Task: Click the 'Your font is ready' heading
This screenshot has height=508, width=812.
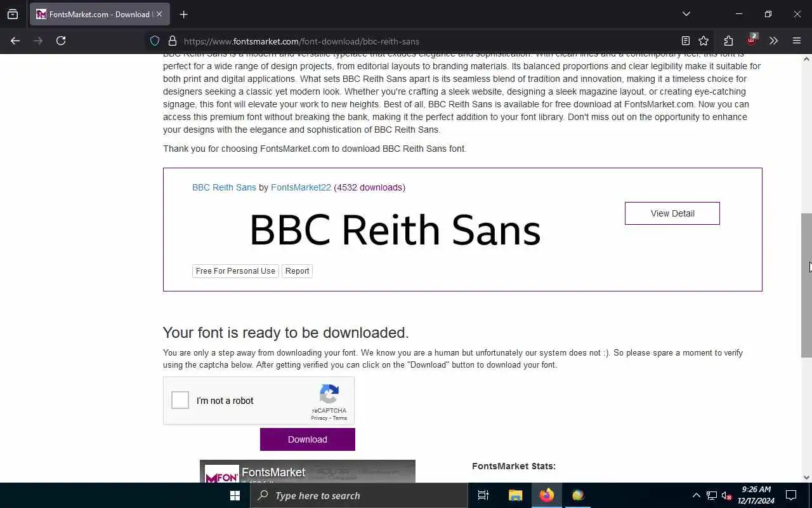Action: coord(286,333)
